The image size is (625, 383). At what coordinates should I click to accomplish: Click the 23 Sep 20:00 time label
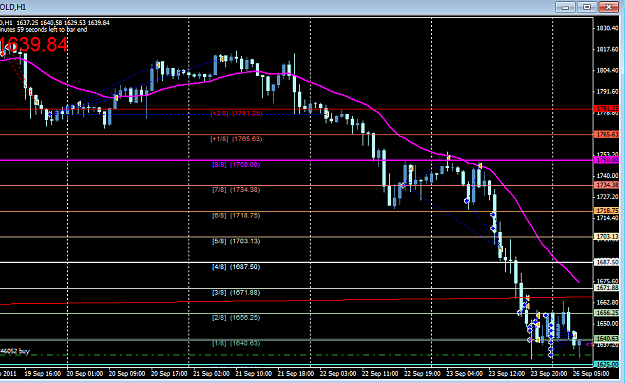(x=549, y=374)
